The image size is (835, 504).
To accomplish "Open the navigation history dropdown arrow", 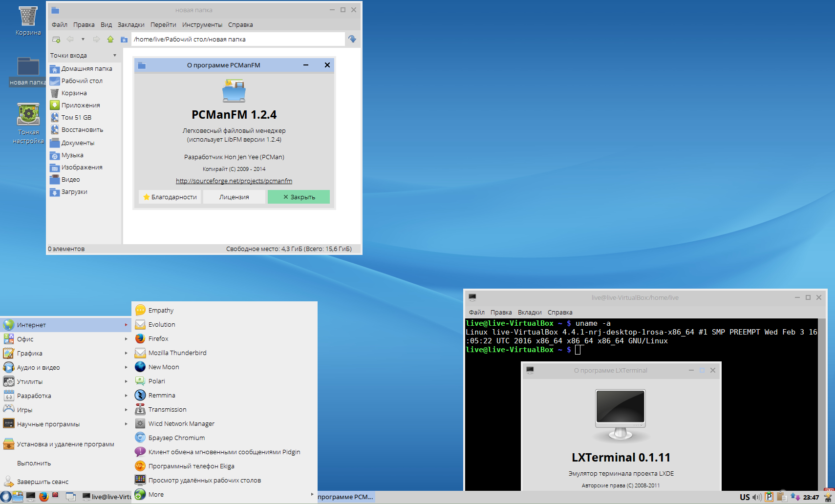I will click(x=83, y=40).
